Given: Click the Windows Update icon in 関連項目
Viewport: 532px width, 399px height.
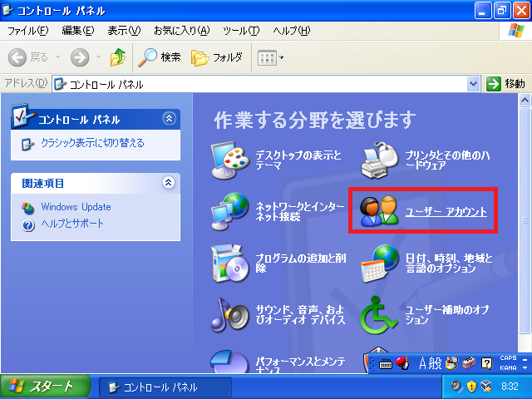Looking at the screenshot, I should click(x=28, y=208).
